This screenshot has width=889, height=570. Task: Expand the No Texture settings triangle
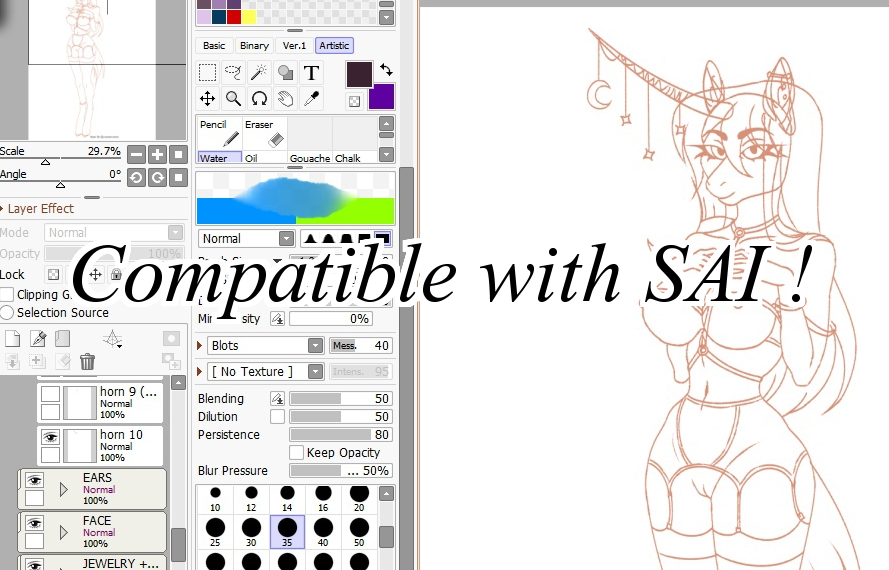point(200,371)
